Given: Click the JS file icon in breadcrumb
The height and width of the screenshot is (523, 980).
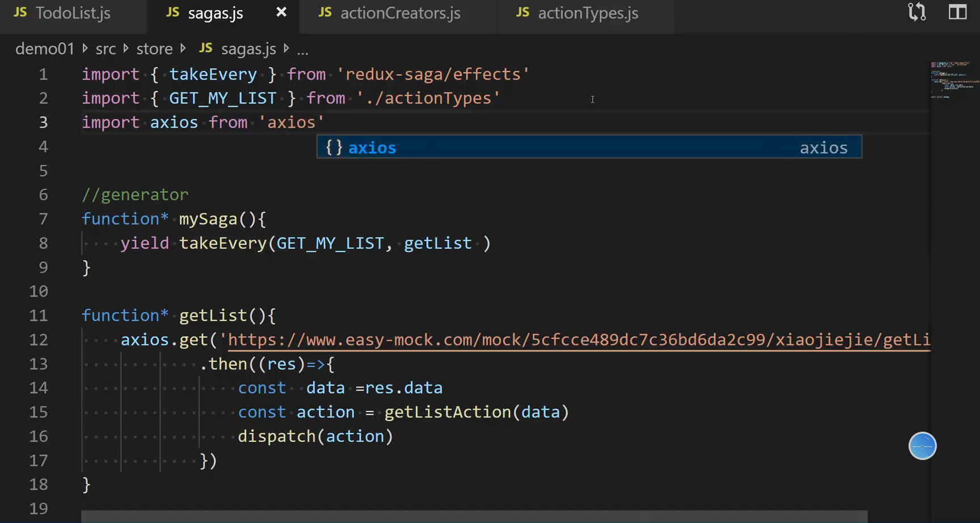Looking at the screenshot, I should [x=206, y=48].
